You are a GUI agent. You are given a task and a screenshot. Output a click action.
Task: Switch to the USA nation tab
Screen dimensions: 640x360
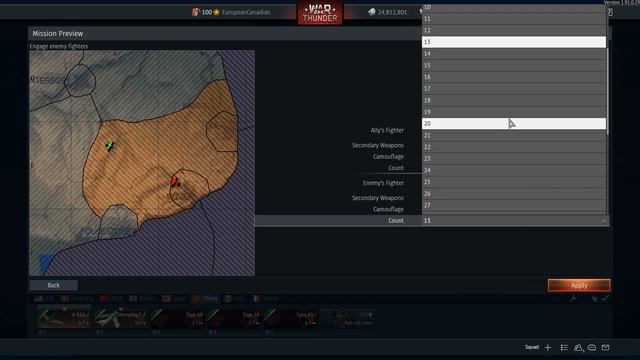(x=44, y=299)
